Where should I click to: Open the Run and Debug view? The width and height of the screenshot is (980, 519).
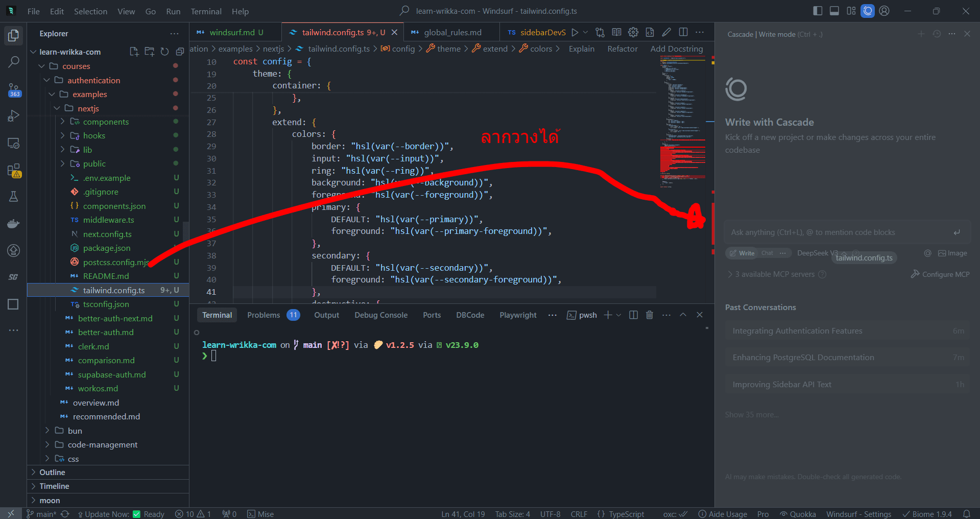click(14, 116)
